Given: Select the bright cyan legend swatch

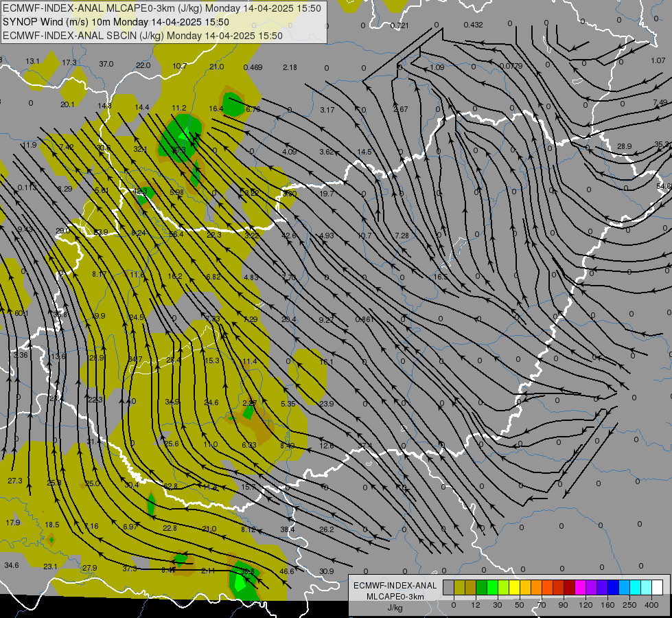Looking at the screenshot, I should point(636,587).
